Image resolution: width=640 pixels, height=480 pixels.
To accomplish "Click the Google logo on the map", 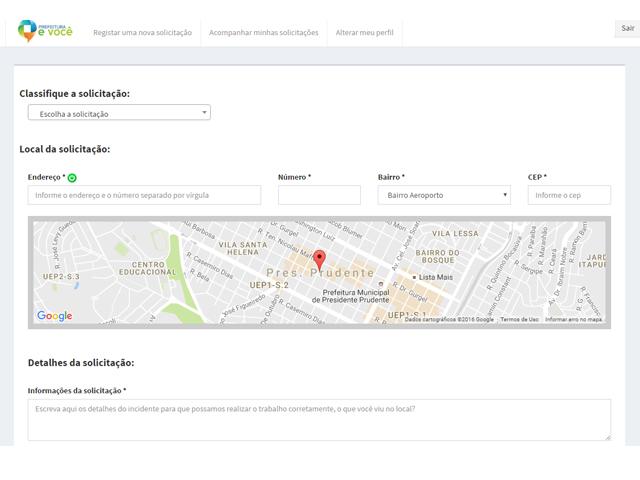I will pos(54,316).
